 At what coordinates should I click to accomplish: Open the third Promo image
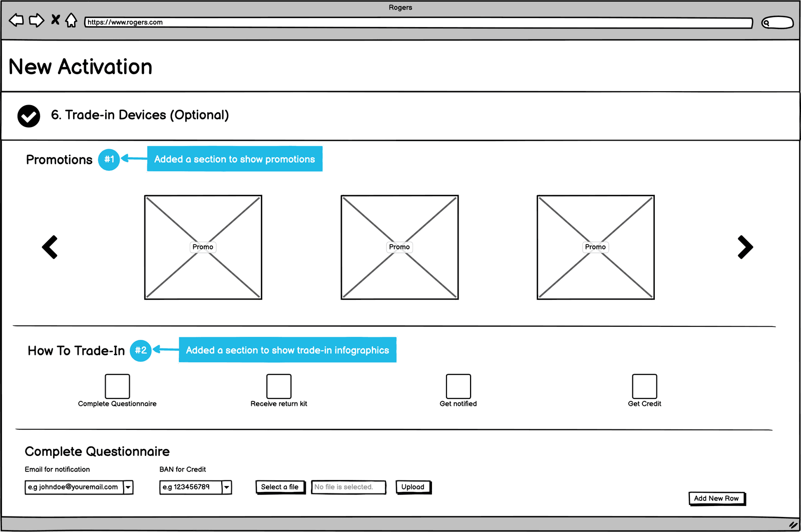pyautogui.click(x=596, y=247)
